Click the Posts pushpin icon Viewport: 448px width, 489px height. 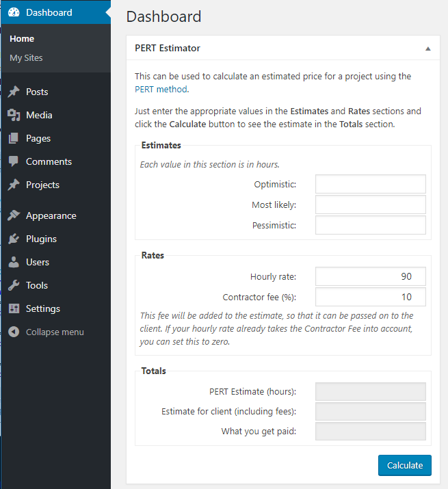14,92
